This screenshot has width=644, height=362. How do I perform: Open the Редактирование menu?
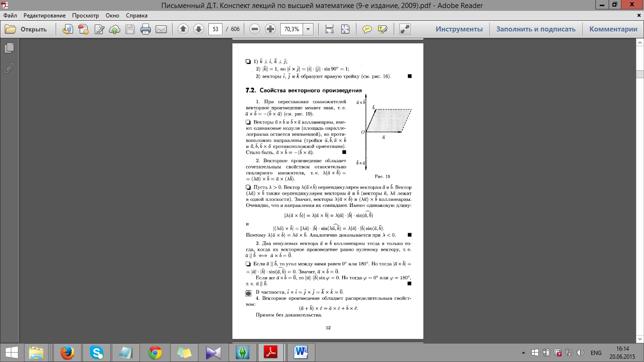(44, 15)
